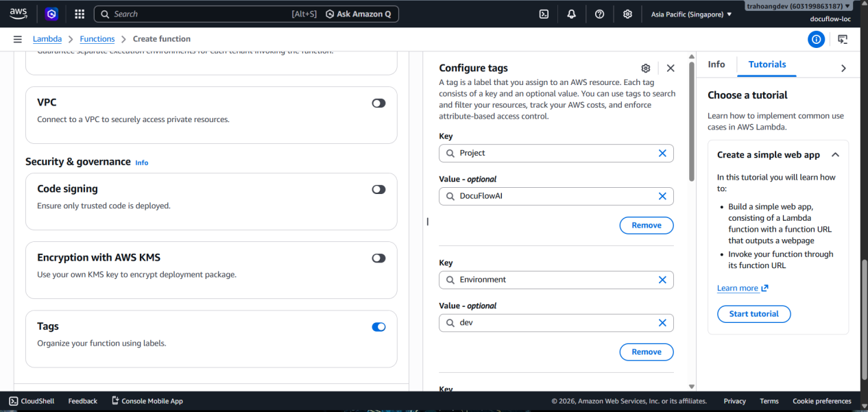Screen dimensions: 868x412
Task: Click the blue info circle icon
Action: pyautogui.click(x=816, y=40)
